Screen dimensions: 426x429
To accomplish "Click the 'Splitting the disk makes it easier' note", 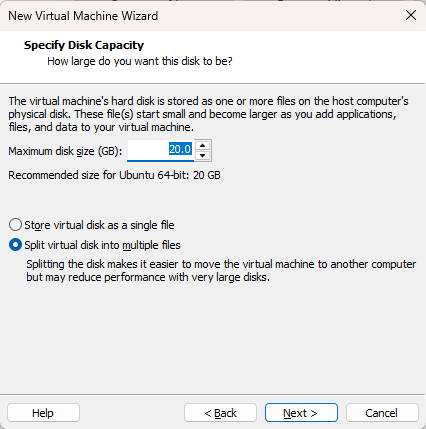I will (221, 271).
